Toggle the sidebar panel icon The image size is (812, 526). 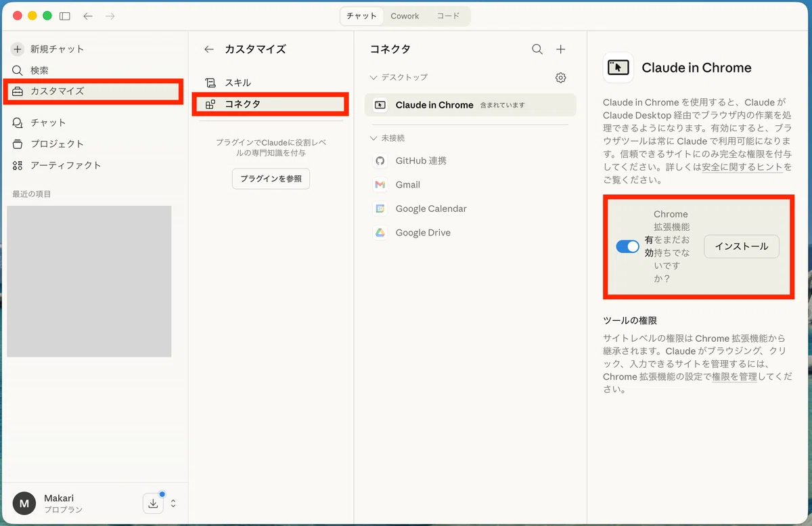[x=65, y=16]
